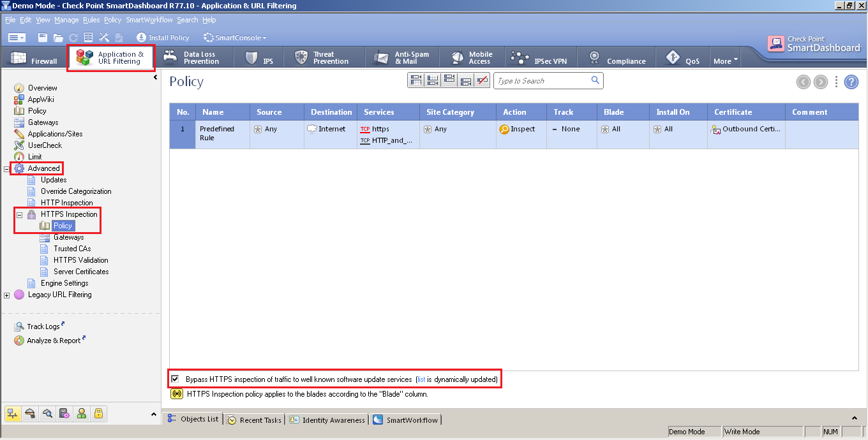
Task: Select Gateways under the main tree
Action: tap(43, 122)
